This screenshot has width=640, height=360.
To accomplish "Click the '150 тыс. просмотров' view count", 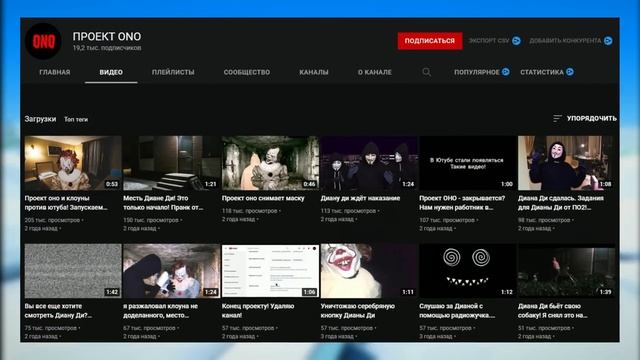I will (151, 220).
